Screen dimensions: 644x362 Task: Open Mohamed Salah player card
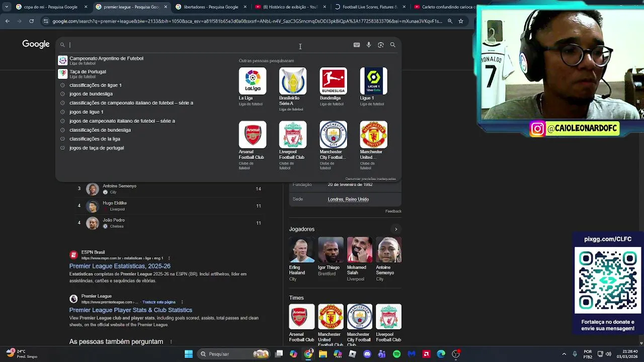[x=359, y=259]
